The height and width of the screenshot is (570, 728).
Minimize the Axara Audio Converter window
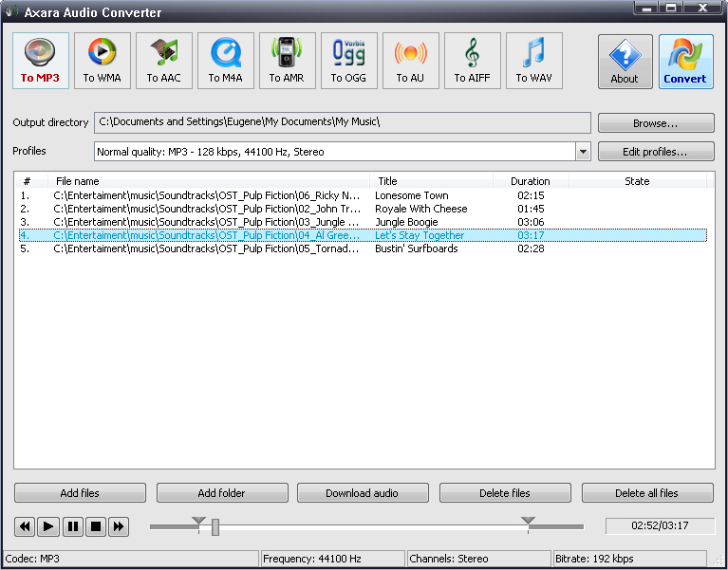coord(648,8)
